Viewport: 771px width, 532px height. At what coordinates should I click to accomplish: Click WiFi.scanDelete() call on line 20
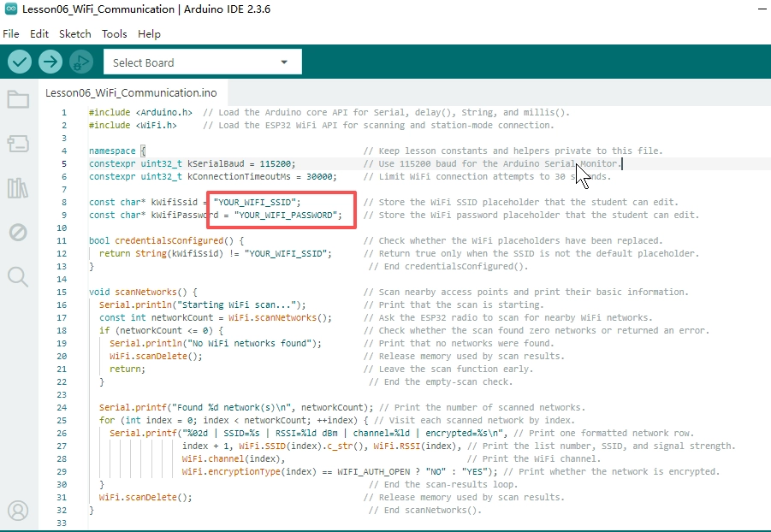coord(154,356)
